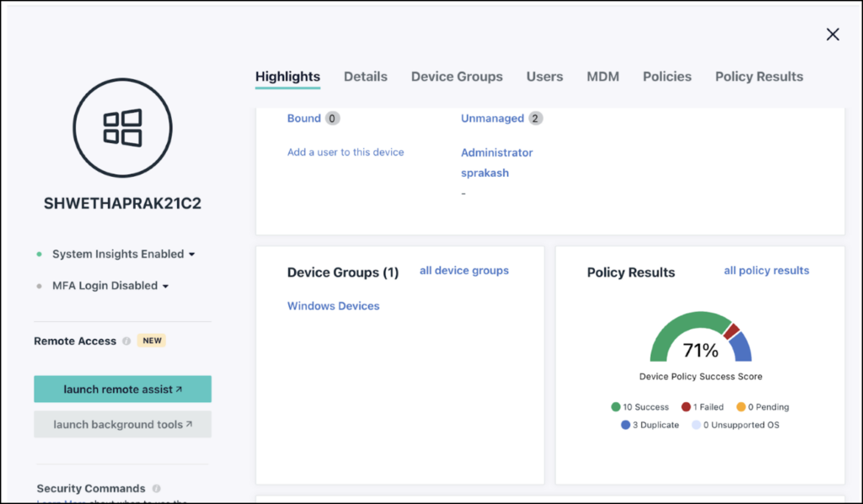
Task: Open the all policy results link
Action: tap(766, 270)
